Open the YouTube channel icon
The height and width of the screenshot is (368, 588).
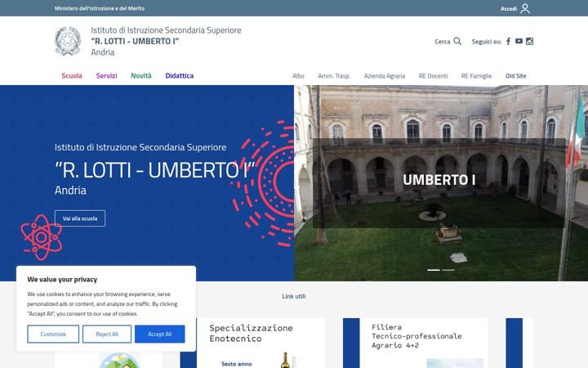pos(519,42)
